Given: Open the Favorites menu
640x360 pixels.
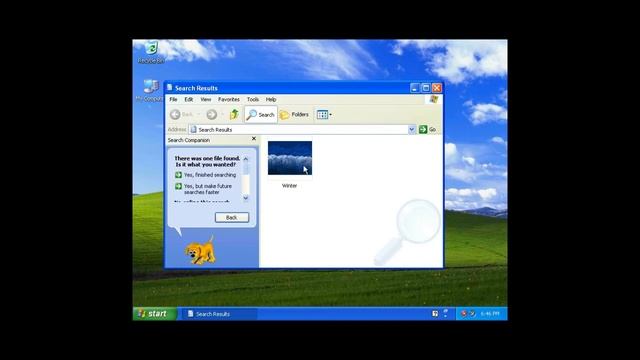Looking at the screenshot, I should point(229,99).
